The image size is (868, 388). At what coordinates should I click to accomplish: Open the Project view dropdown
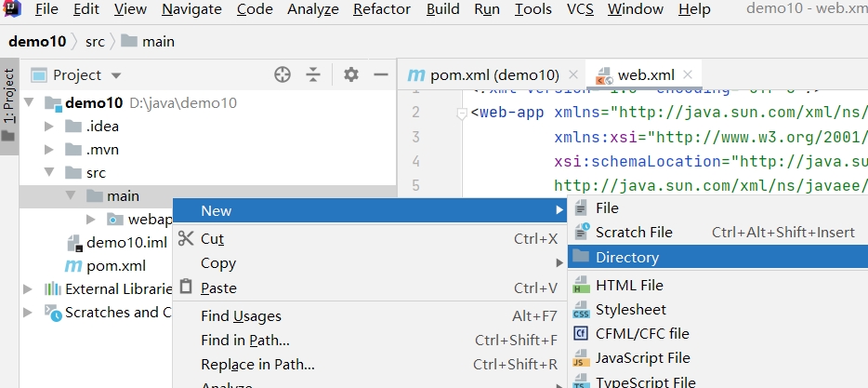point(116,75)
